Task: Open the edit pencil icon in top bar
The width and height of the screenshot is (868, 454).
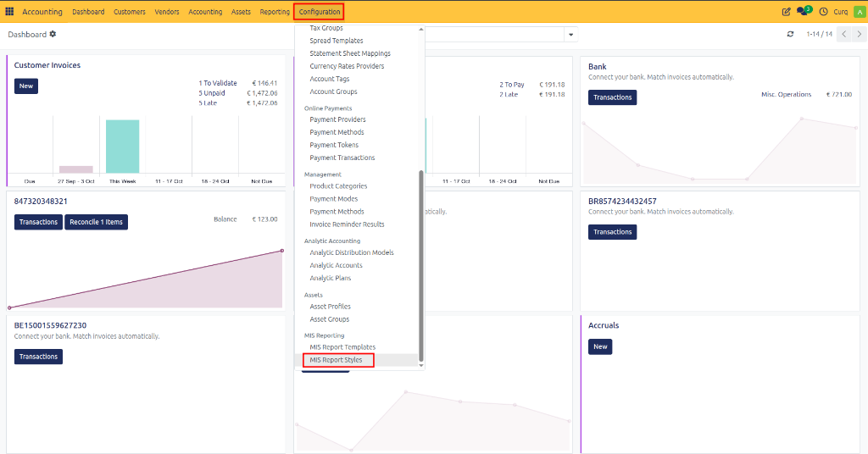Action: tap(786, 11)
